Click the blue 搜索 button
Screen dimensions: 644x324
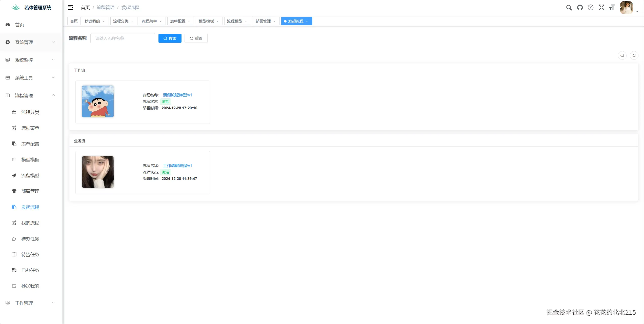coord(170,38)
